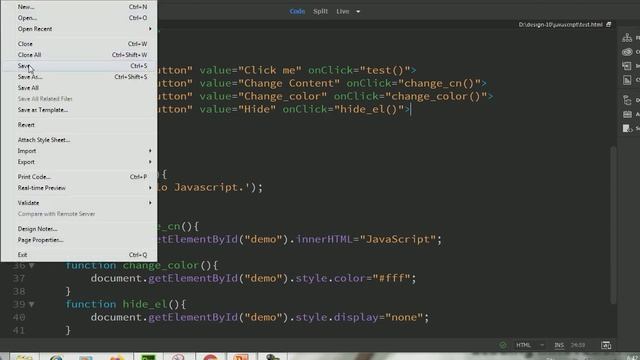Select Save All in the File menu
This screenshot has width=640, height=360.
(79, 88)
